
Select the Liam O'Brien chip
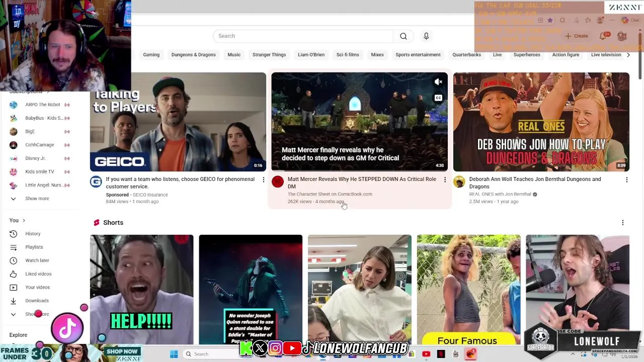pos(311,55)
